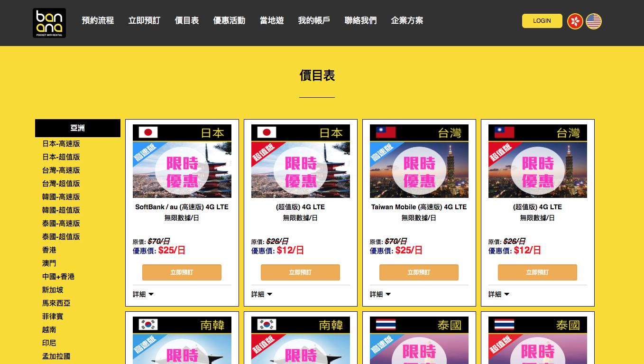Select 台灣-超值版 in sidebar
This screenshot has height=364, width=644.
pyautogui.click(x=61, y=184)
